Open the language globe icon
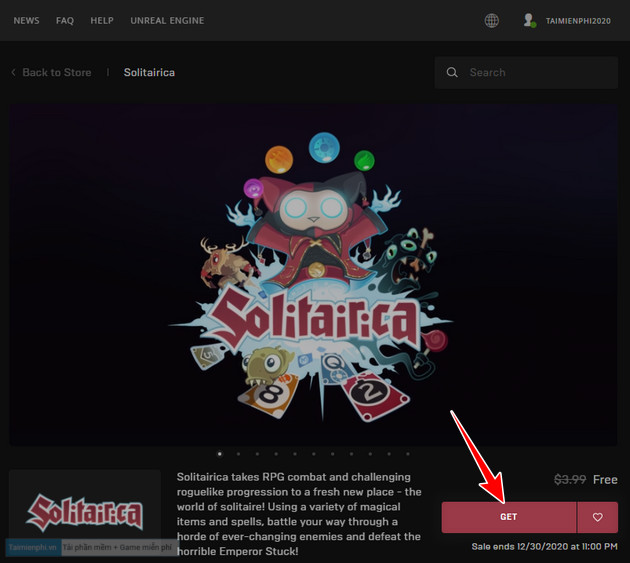The width and height of the screenshot is (630, 563). coord(491,20)
